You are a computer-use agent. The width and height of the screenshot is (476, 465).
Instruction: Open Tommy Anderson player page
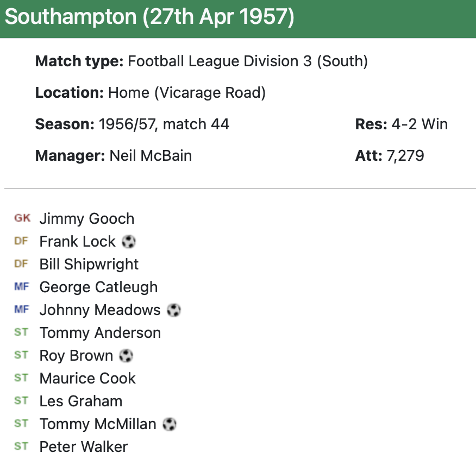click(x=100, y=333)
